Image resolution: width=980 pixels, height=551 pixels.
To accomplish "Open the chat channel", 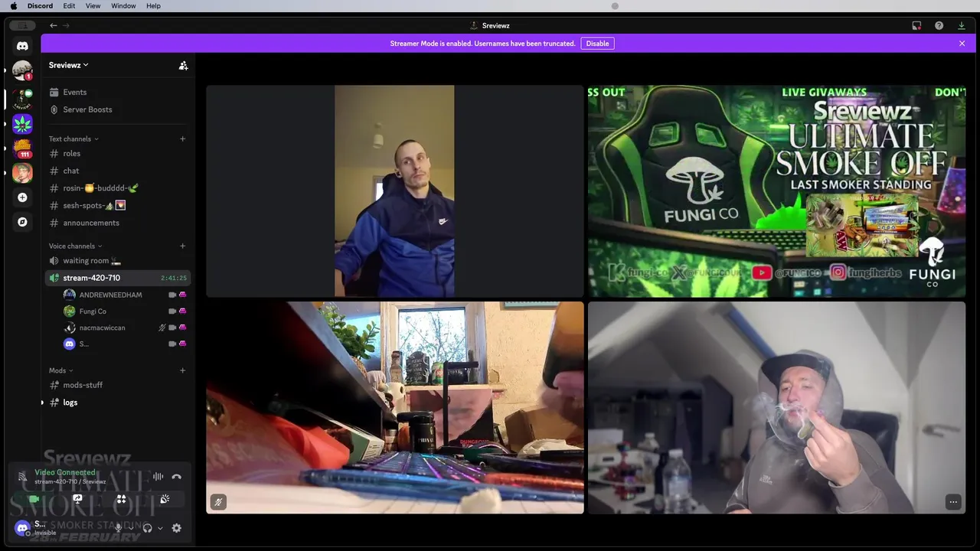I will 118,171.
